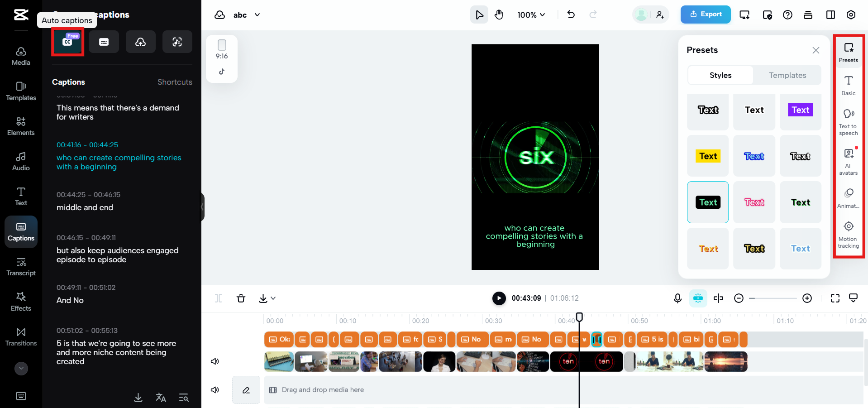Screen dimensions: 868x408
Task: Open Motion tracking panel
Action: 849,235
